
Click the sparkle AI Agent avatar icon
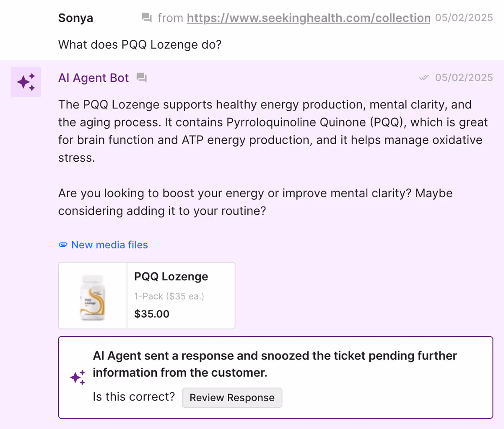[26, 82]
